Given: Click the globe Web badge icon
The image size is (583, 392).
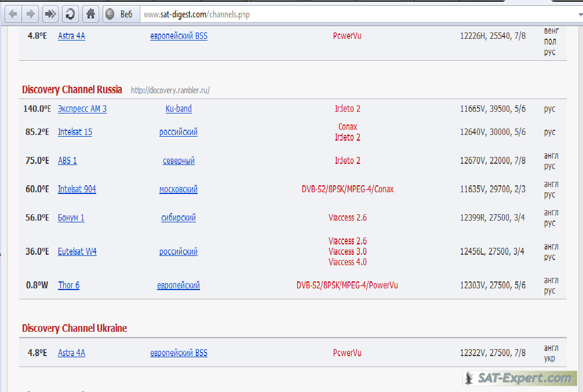Looking at the screenshot, I should pyautogui.click(x=110, y=14).
